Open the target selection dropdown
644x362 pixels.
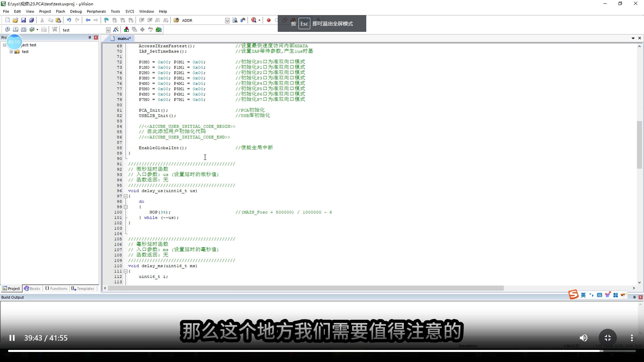[108, 30]
